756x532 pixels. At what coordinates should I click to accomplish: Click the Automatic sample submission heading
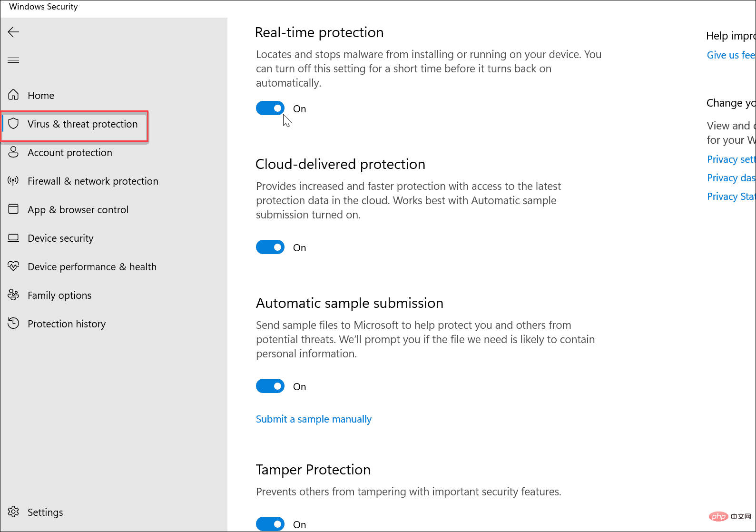pos(350,303)
